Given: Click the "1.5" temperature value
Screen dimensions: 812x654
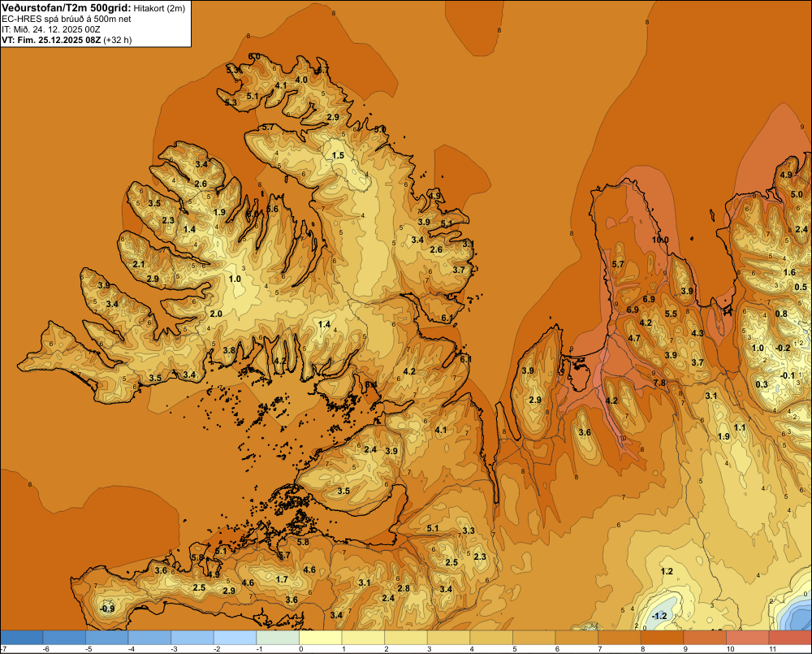Looking at the screenshot, I should [x=338, y=155].
